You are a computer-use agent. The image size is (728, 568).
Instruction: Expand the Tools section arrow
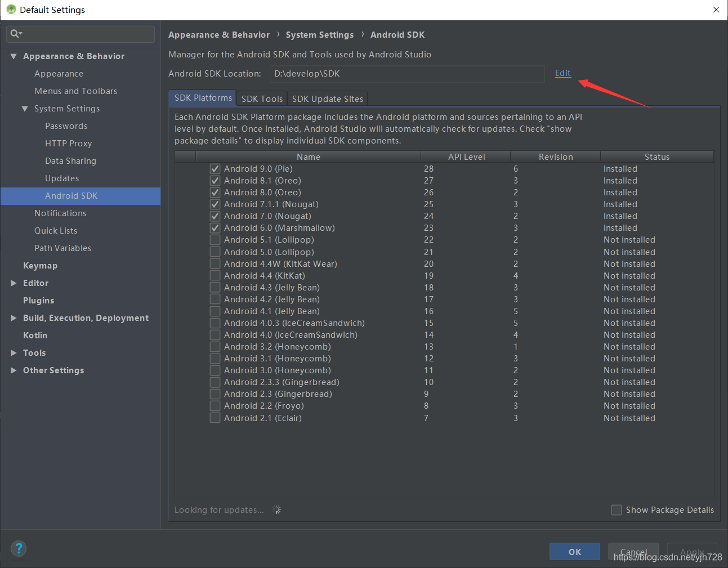(x=14, y=353)
